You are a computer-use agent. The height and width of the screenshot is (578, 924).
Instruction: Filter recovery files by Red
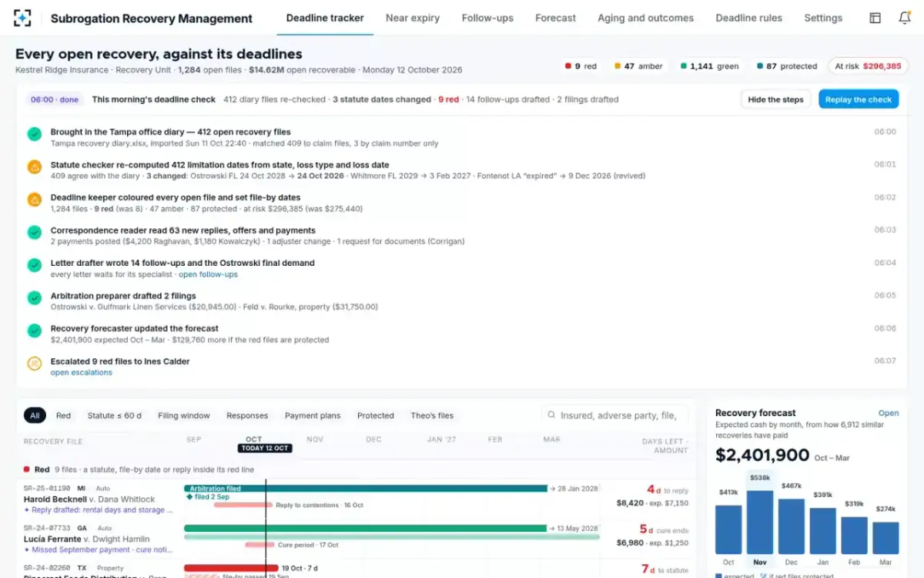click(x=63, y=415)
